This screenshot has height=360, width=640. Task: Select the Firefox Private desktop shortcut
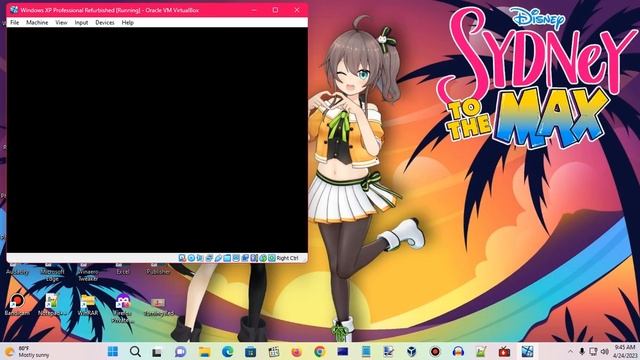[122, 308]
